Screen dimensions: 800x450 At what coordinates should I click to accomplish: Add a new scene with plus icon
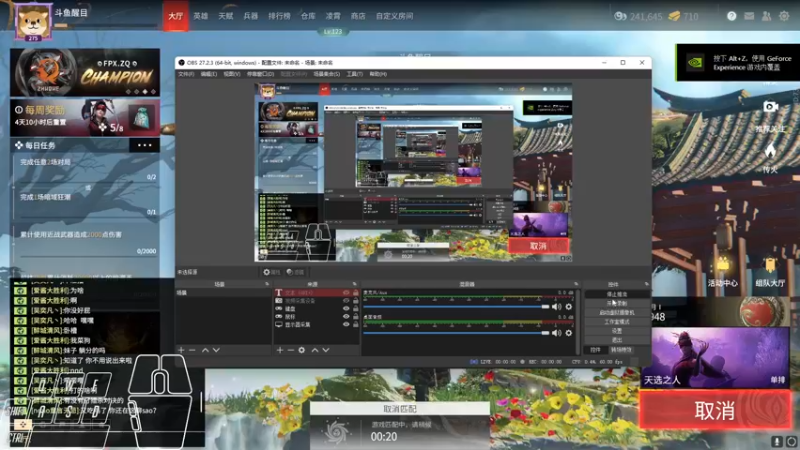click(x=181, y=350)
